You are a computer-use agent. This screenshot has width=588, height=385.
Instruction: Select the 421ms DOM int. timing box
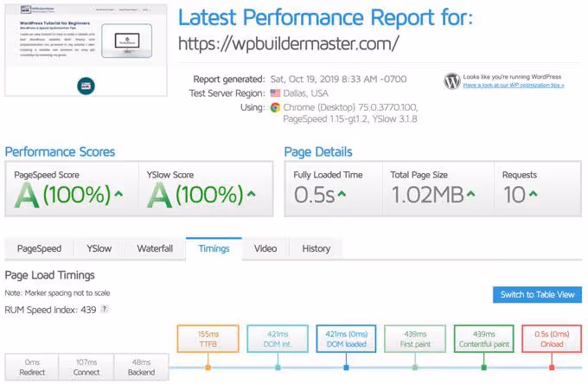[278, 339]
